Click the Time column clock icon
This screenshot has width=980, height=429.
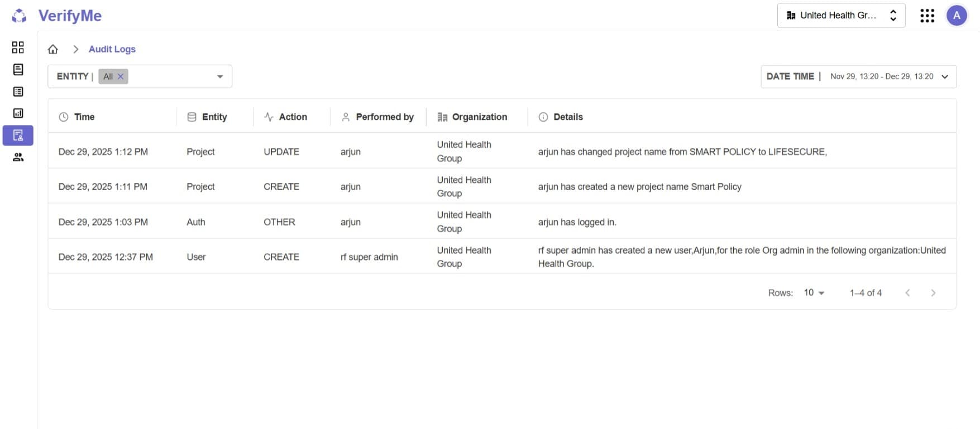[x=64, y=117]
